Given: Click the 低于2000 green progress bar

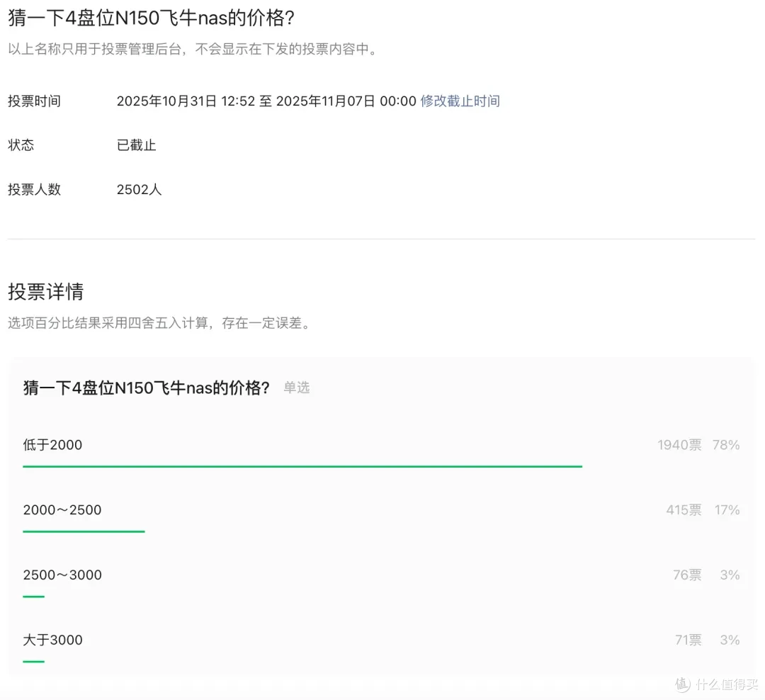Looking at the screenshot, I should (x=302, y=467).
